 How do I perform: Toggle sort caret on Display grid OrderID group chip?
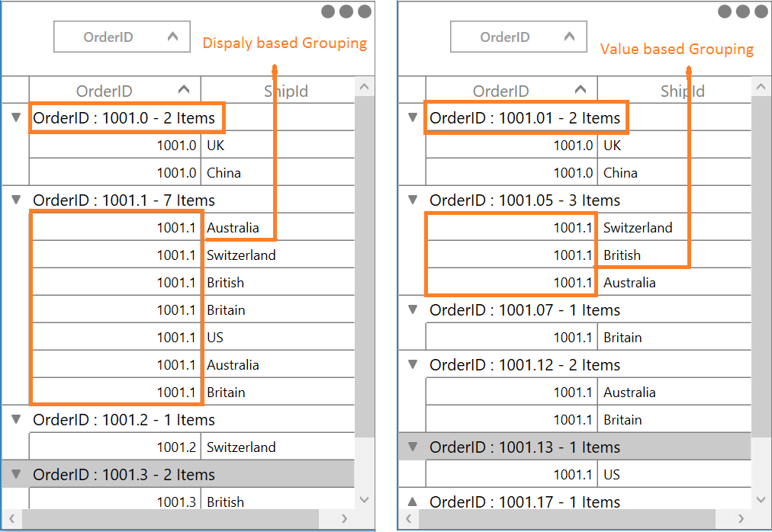(172, 37)
